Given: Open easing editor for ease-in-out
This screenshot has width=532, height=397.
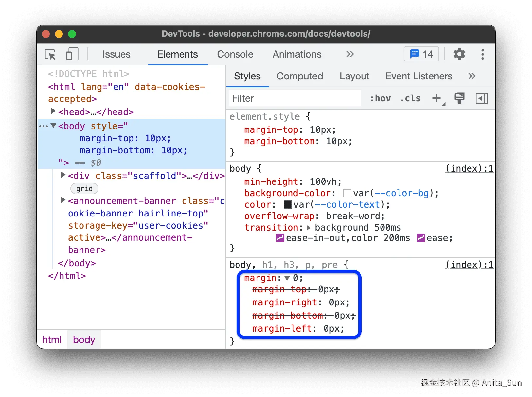Looking at the screenshot, I should (280, 238).
